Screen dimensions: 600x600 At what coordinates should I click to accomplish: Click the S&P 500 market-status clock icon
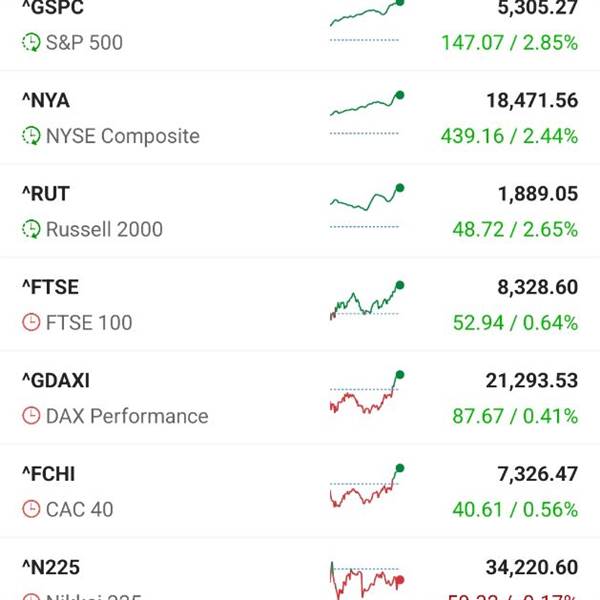coord(31,42)
